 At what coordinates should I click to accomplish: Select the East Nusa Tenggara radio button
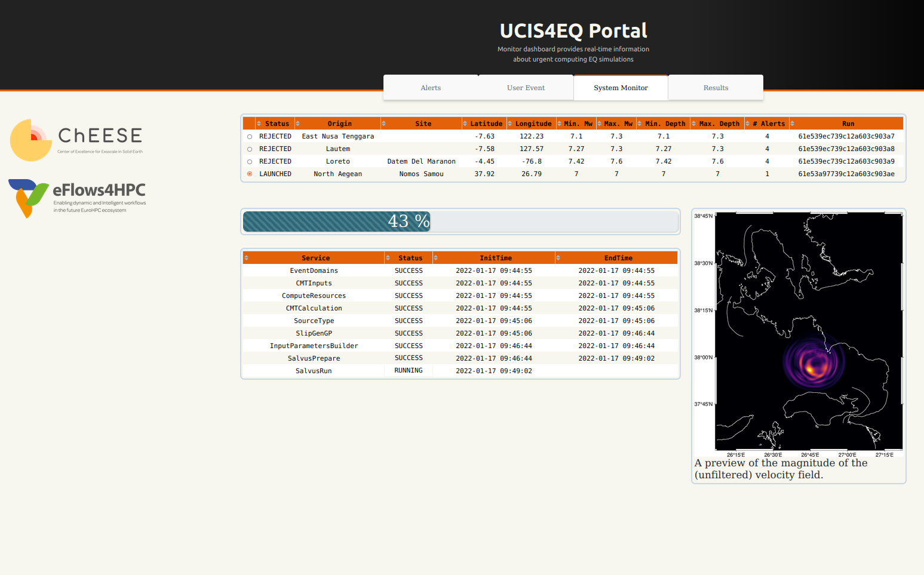pos(250,137)
